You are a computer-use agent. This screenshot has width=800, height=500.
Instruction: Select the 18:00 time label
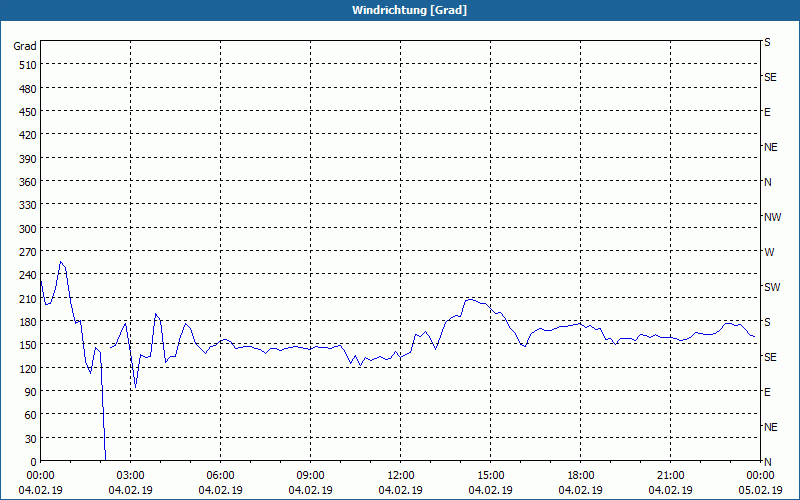580,476
